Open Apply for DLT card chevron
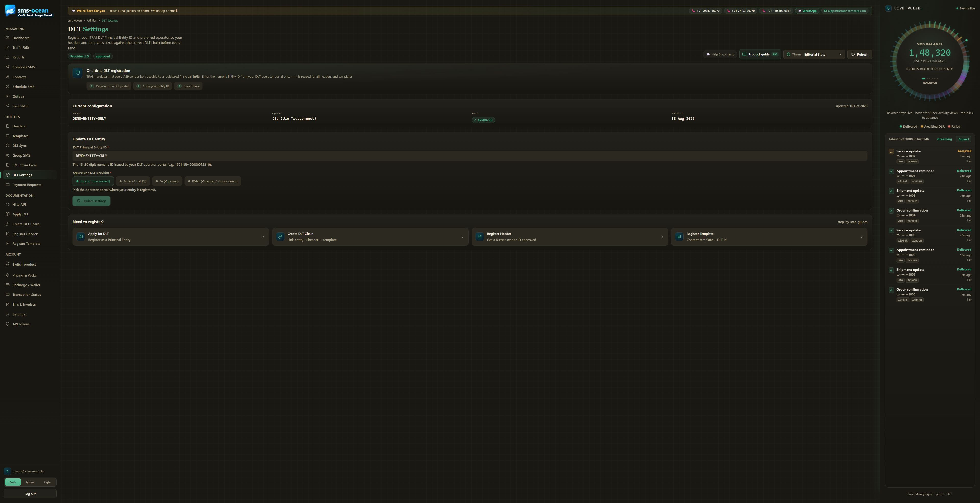Image resolution: width=980 pixels, height=503 pixels. (263, 237)
